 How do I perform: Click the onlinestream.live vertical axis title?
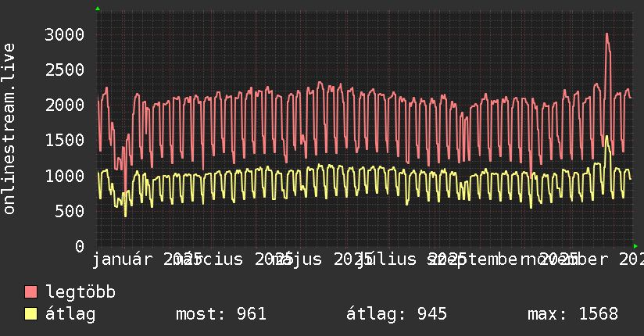pos(9,129)
